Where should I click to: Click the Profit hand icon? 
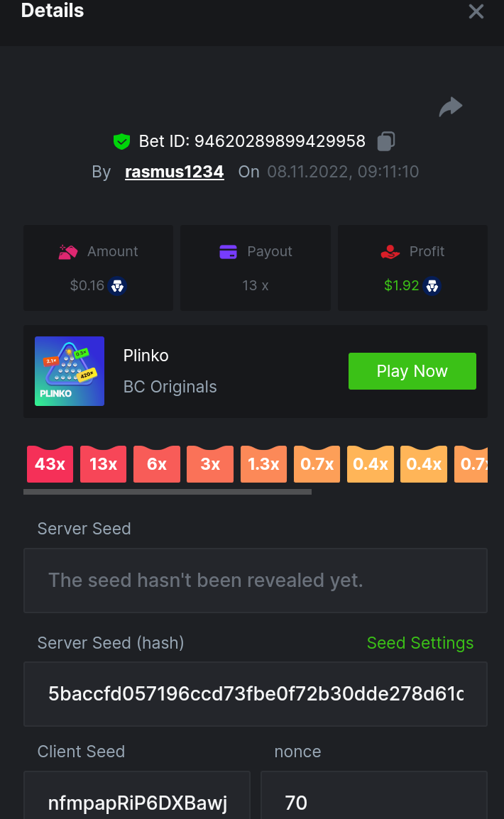coord(390,252)
